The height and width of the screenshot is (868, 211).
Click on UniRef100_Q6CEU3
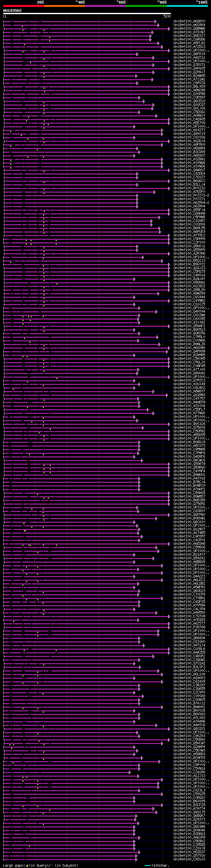(x=190, y=101)
